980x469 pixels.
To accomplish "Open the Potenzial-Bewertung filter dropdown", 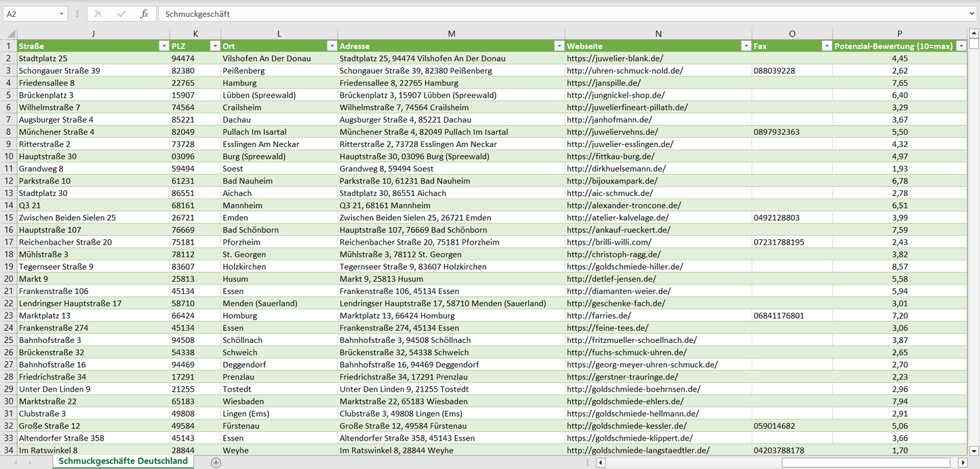I will pos(961,46).
